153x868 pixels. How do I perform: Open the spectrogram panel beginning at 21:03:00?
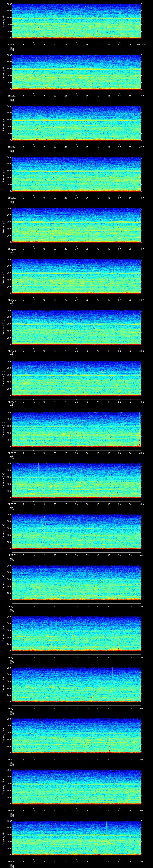[x=76, y=225]
